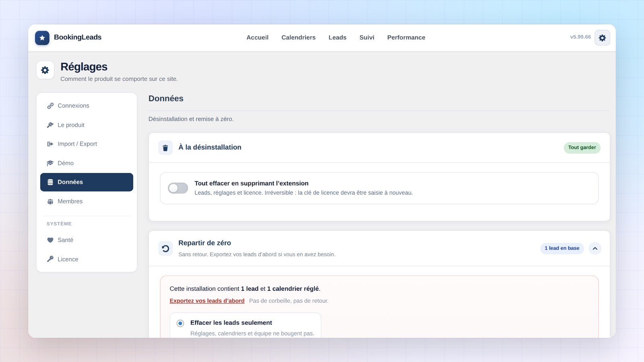The height and width of the screenshot is (362, 644).
Task: Click the database icon beside Données
Action: click(x=50, y=182)
